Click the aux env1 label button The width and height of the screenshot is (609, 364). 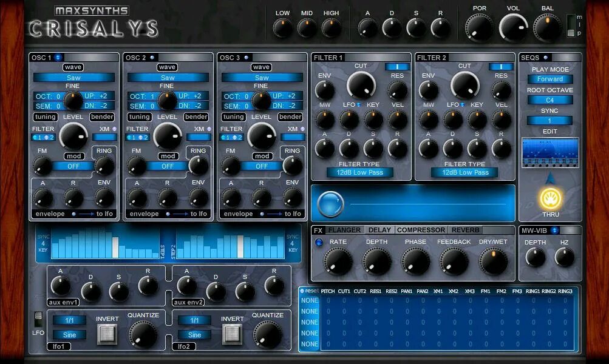63,302
